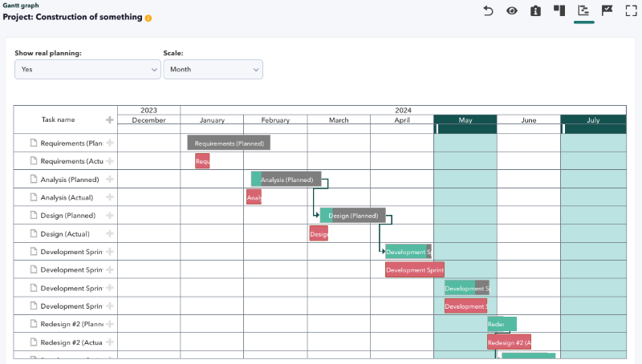Open the Scale Month dropdown

pos(213,70)
